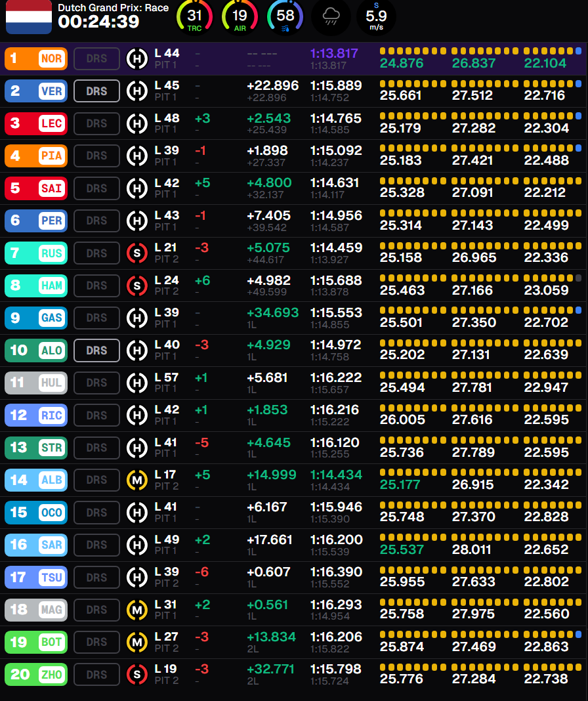Click HAM's sector 3 mini-sector dots

(x=552, y=278)
